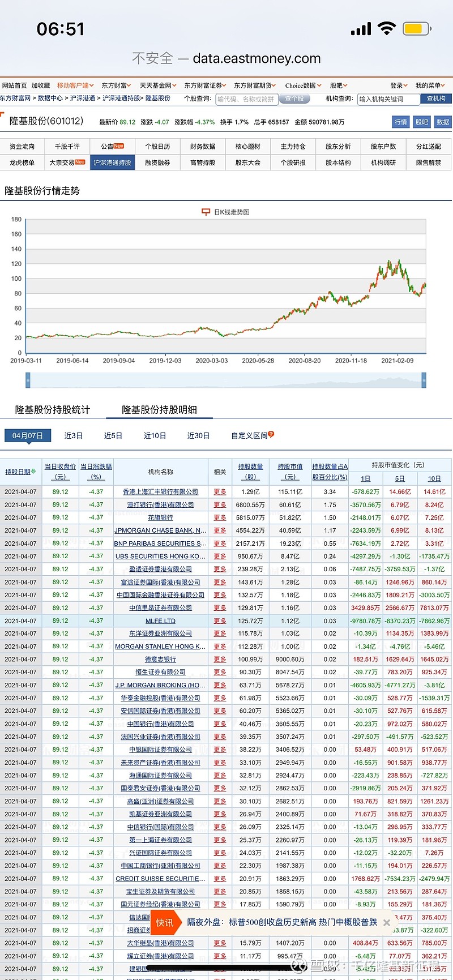Sort by 持股数量 column header
The image size is (453, 980).
pos(250,472)
